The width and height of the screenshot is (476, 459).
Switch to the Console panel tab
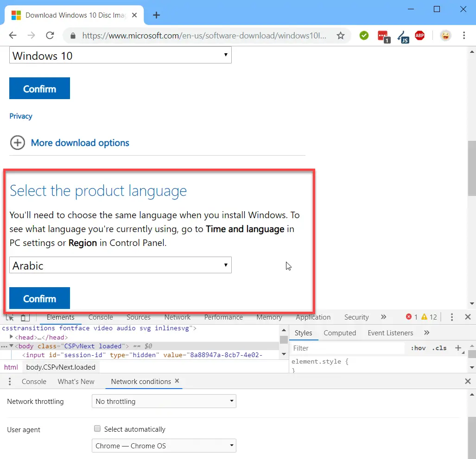(101, 317)
